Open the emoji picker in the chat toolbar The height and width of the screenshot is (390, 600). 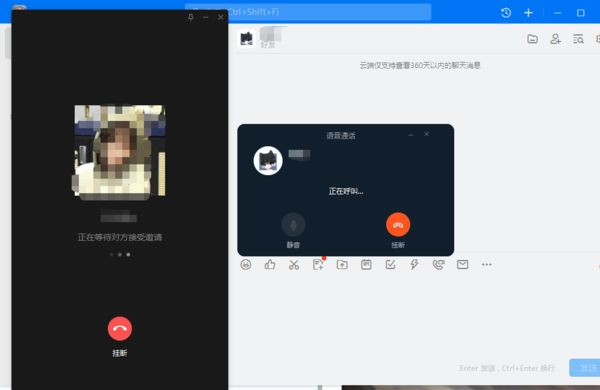pyautogui.click(x=246, y=264)
